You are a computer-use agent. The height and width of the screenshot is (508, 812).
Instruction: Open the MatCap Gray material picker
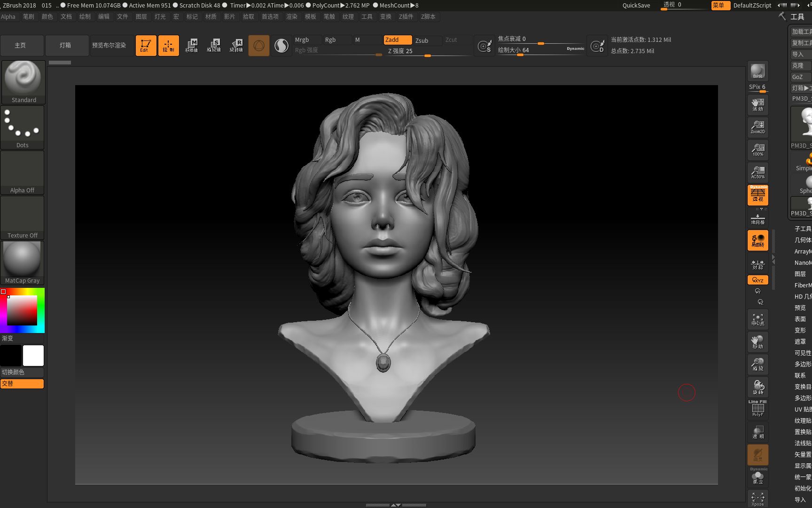[23, 259]
